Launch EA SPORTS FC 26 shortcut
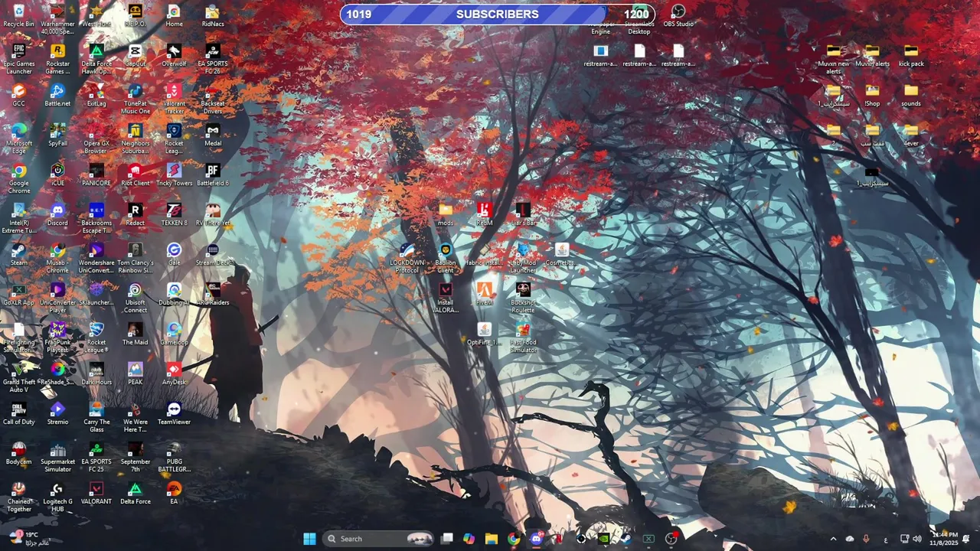The image size is (980, 551). pyautogui.click(x=213, y=59)
